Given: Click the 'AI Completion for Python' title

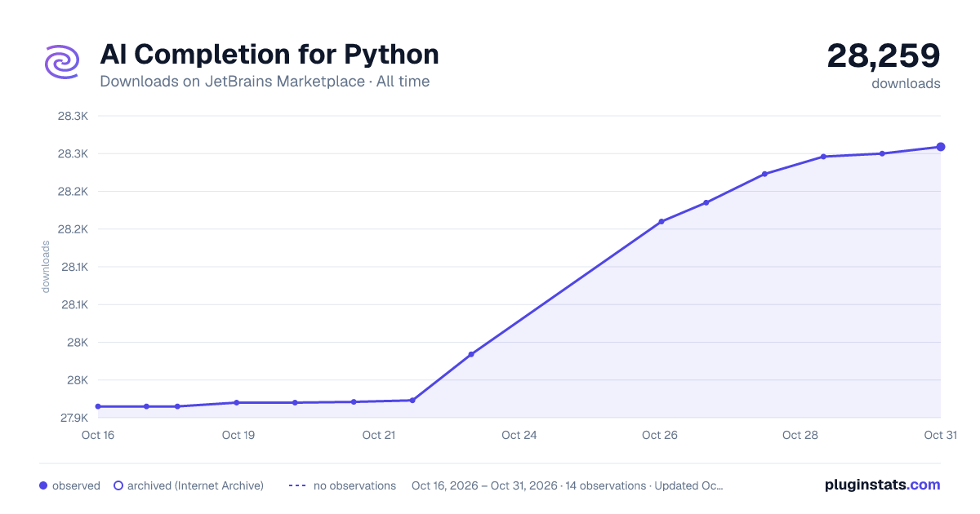Looking at the screenshot, I should click(x=269, y=55).
